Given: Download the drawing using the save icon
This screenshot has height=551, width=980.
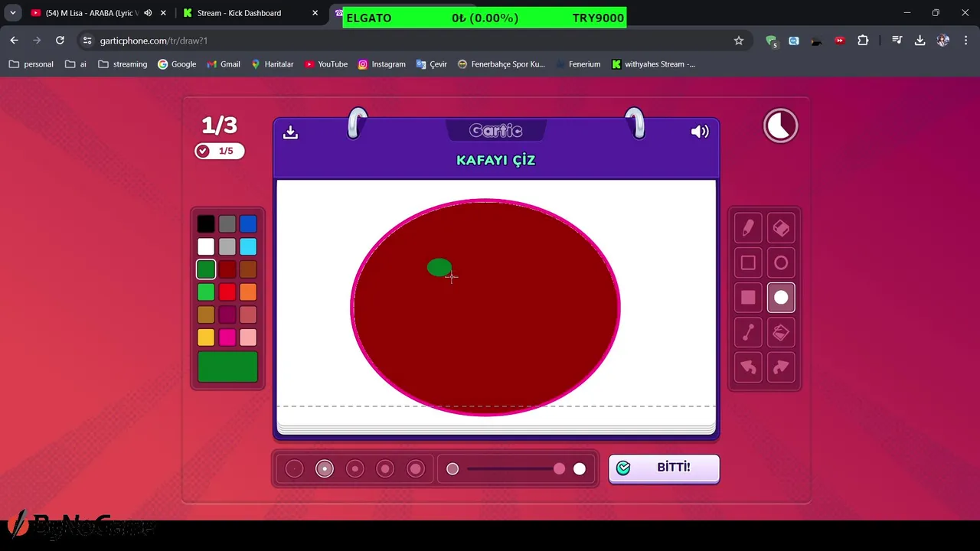Looking at the screenshot, I should (x=290, y=132).
